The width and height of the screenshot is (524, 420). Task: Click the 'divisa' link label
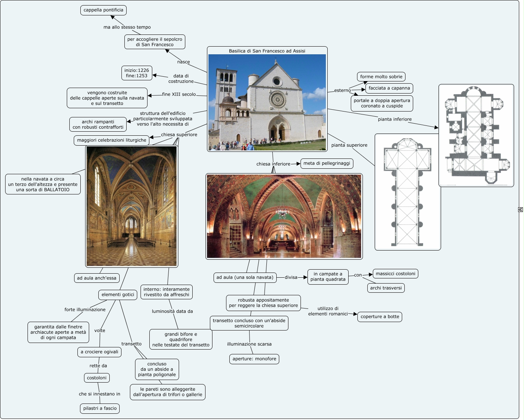point(291,277)
